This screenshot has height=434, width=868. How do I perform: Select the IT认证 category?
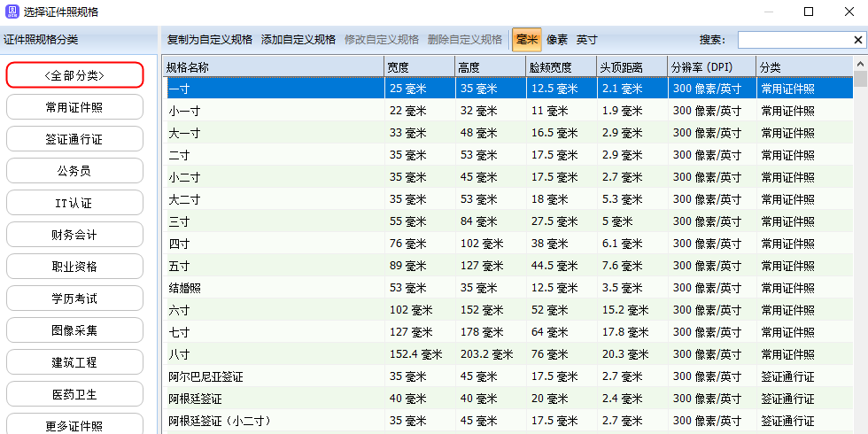click(x=74, y=203)
